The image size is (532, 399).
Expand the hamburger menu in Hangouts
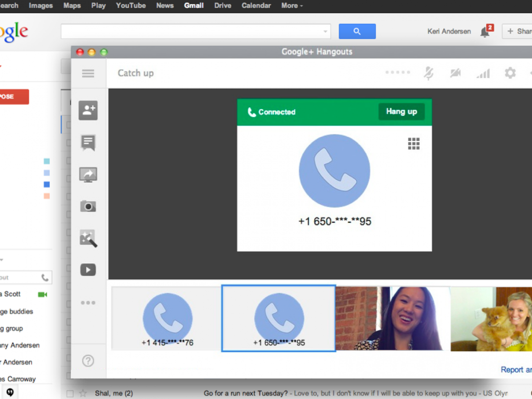(88, 74)
